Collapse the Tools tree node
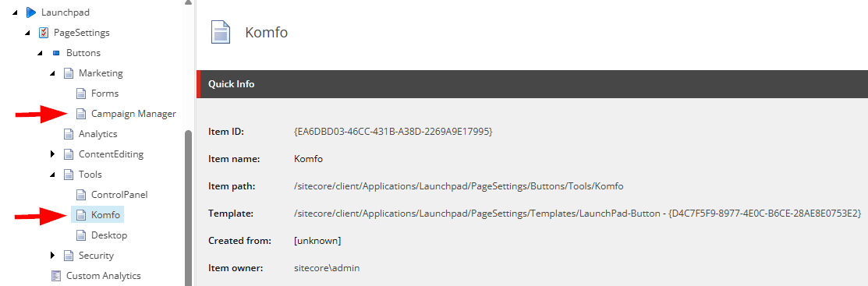 pyautogui.click(x=52, y=175)
